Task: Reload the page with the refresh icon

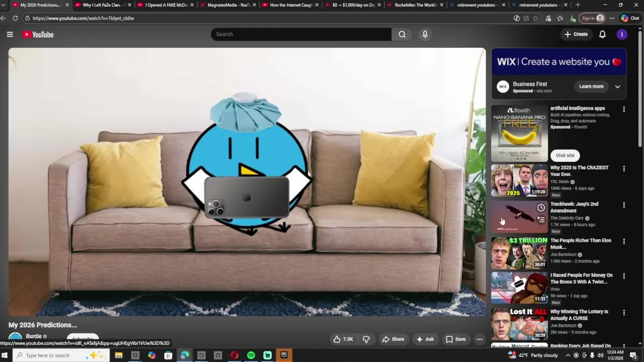Action: coord(15,18)
